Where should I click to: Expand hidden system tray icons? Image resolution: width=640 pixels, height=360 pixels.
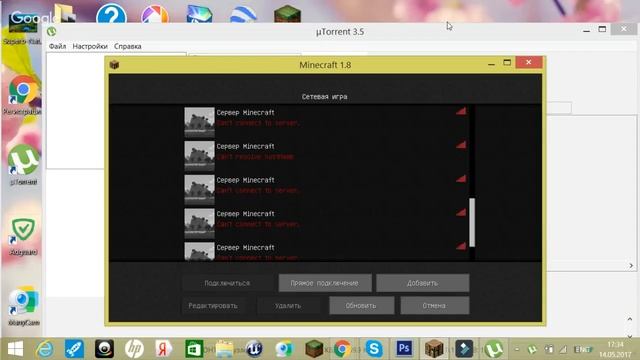coord(517,349)
